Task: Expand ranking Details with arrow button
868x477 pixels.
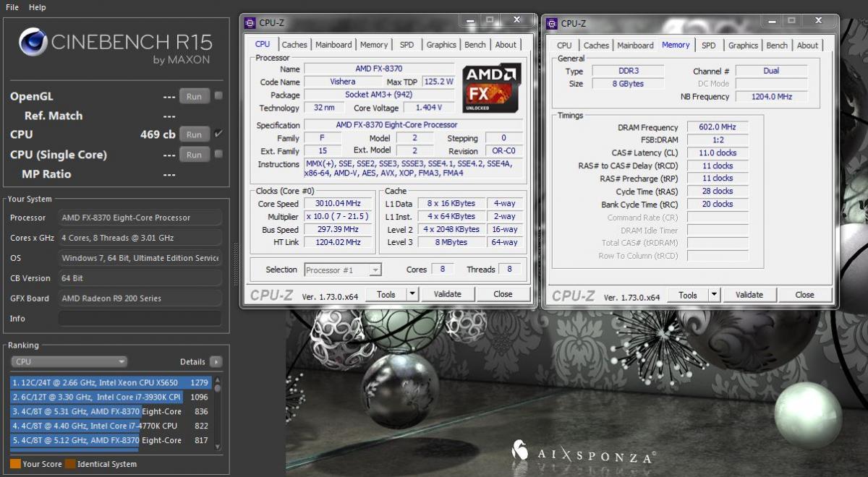Action: point(216,361)
